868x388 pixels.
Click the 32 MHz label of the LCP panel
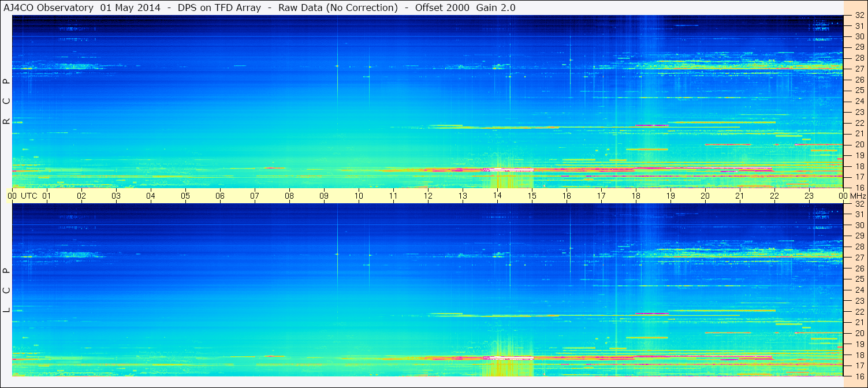[x=859, y=204]
